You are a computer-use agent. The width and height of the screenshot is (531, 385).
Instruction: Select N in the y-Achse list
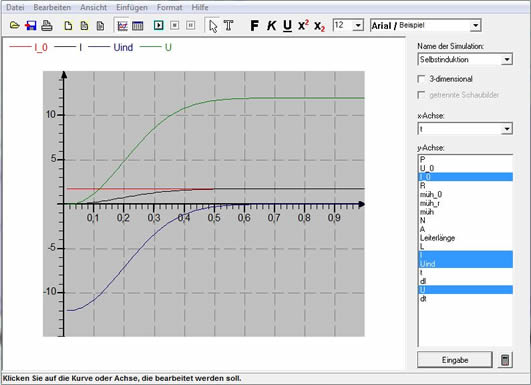click(x=465, y=220)
